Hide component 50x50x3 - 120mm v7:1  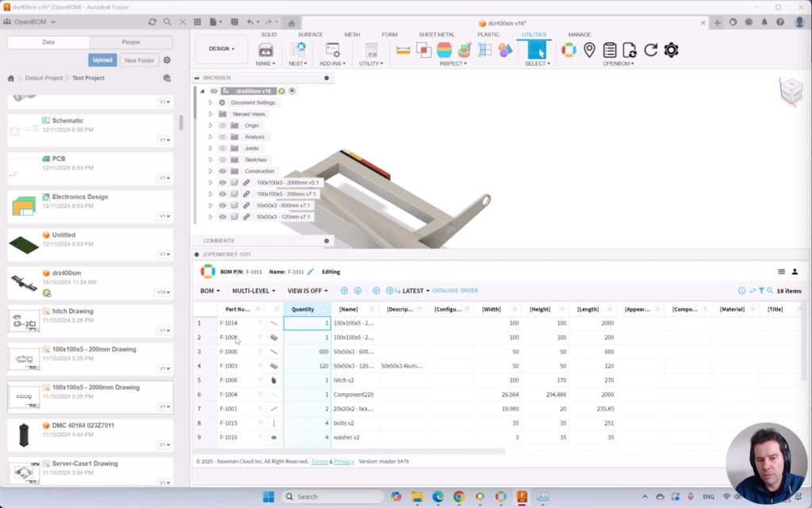(223, 217)
